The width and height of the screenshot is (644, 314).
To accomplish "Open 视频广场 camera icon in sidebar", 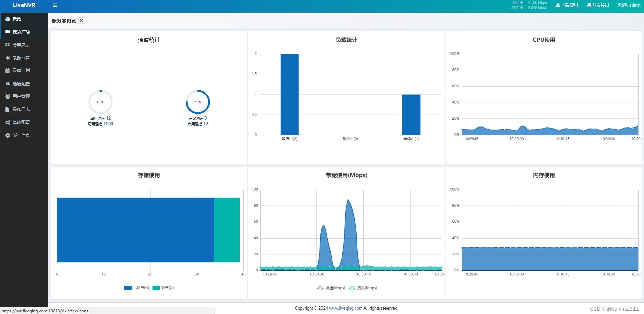I will click(x=7, y=32).
